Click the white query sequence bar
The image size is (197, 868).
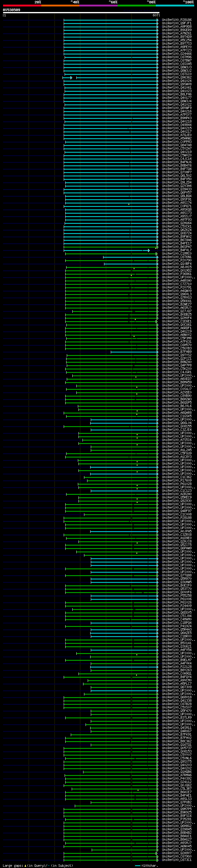pos(81,12)
